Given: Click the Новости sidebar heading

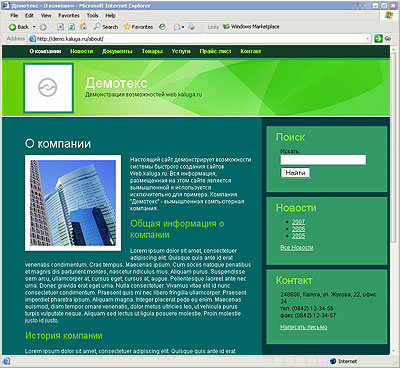Looking at the screenshot, I should tap(296, 208).
